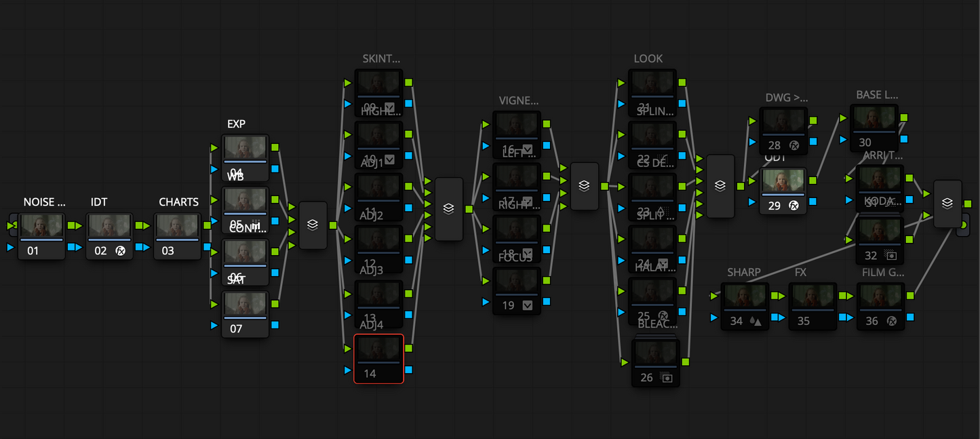Click the fx badge on FILM G node 36
This screenshot has height=439, width=980.
(x=890, y=320)
